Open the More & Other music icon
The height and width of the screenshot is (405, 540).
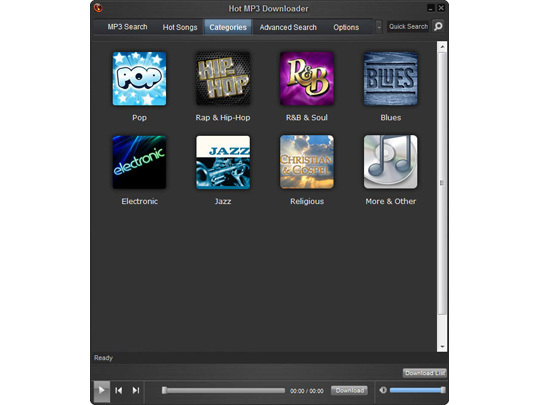(x=391, y=162)
